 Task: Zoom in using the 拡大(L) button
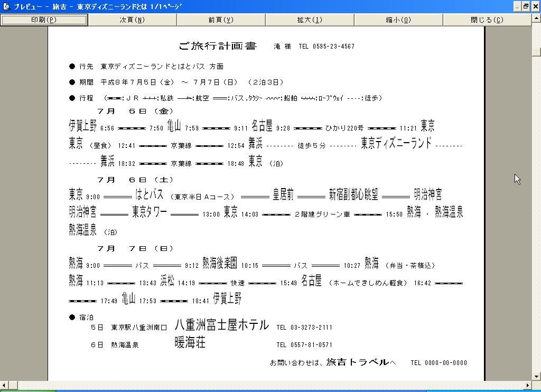tap(310, 20)
